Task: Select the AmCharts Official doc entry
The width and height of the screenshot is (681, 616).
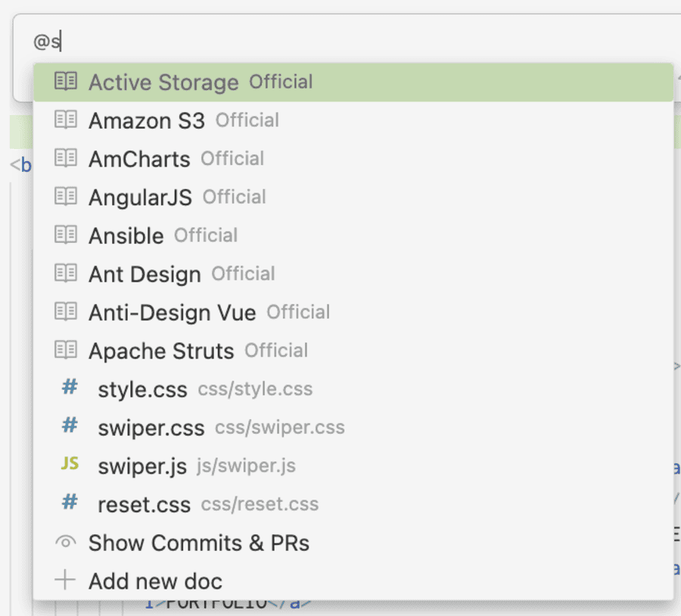Action: coord(353,159)
